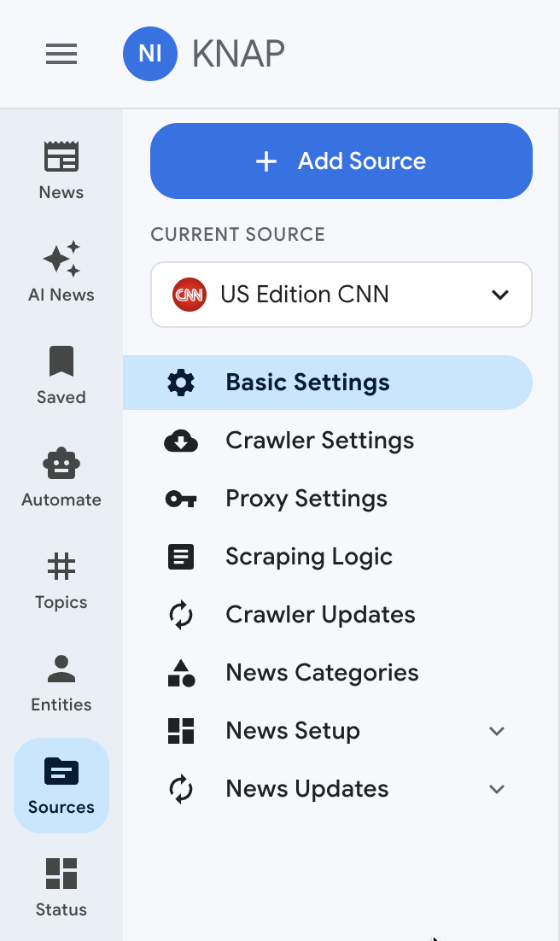This screenshot has height=941, width=560.
Task: Open the US Edition CNN source dropdown
Action: [341, 295]
